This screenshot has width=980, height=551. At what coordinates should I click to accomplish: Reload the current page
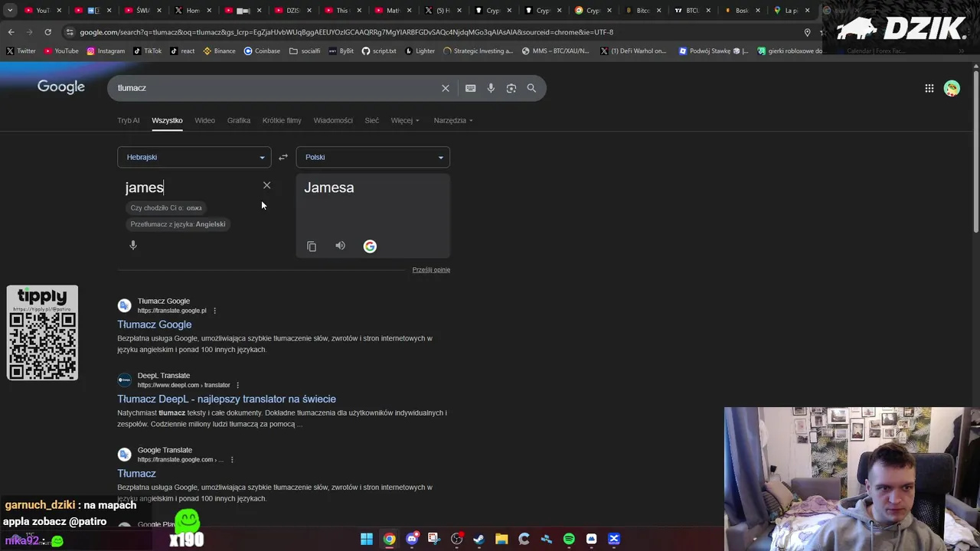[x=47, y=32]
